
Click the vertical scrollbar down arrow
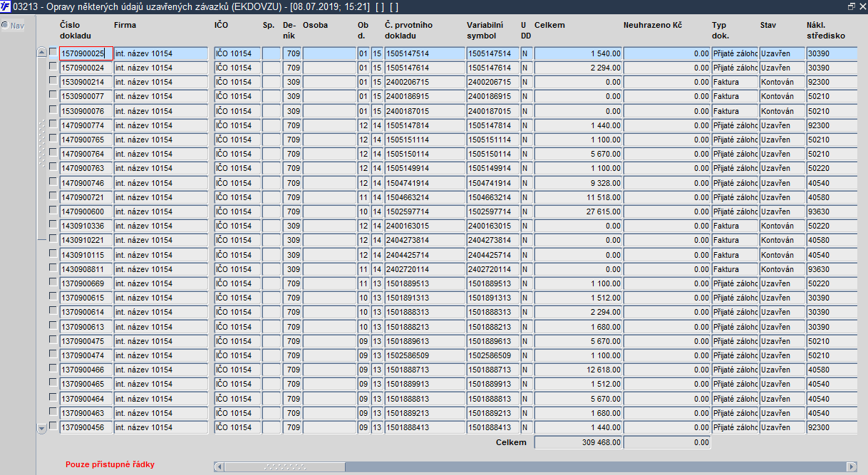click(41, 427)
